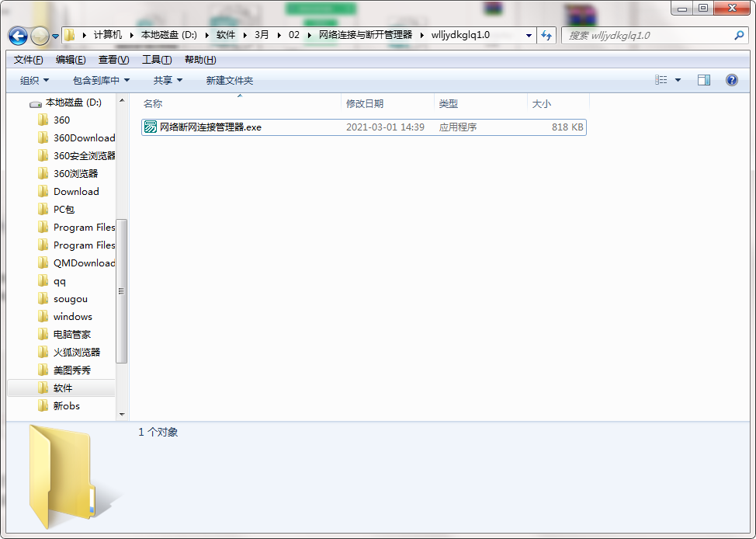Refresh the folder with the refresh icon
Screen dimensions: 756x539
546,35
